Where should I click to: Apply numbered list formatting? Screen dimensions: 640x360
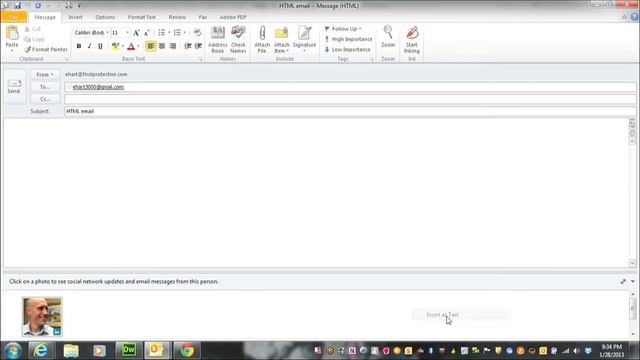click(x=177, y=33)
